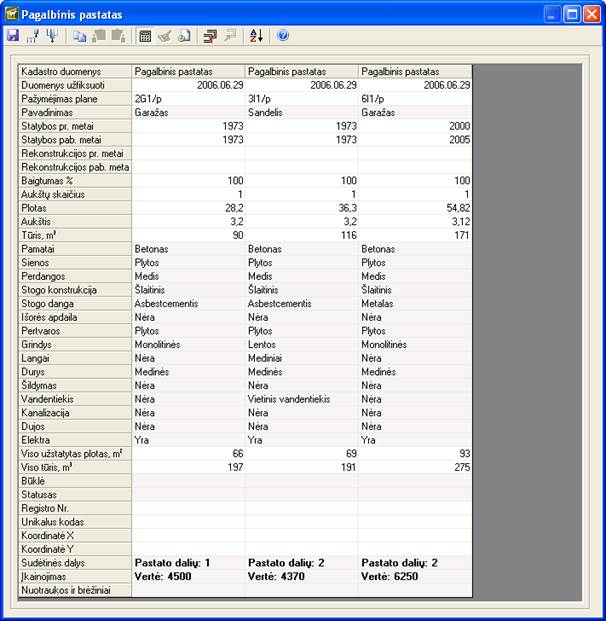Image resolution: width=606 pixels, height=621 pixels.
Task: Select the 'Kadastro duomenys' header cell
Action: coord(75,71)
